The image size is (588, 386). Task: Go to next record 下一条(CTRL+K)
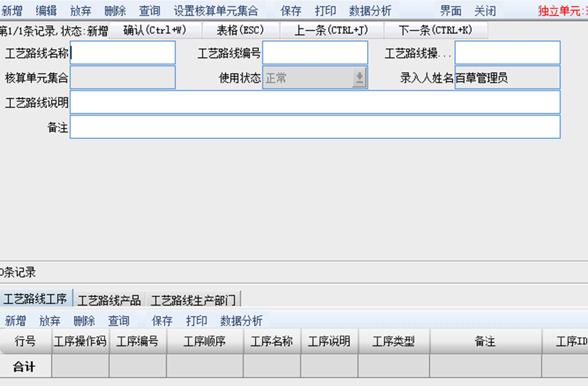[436, 30]
